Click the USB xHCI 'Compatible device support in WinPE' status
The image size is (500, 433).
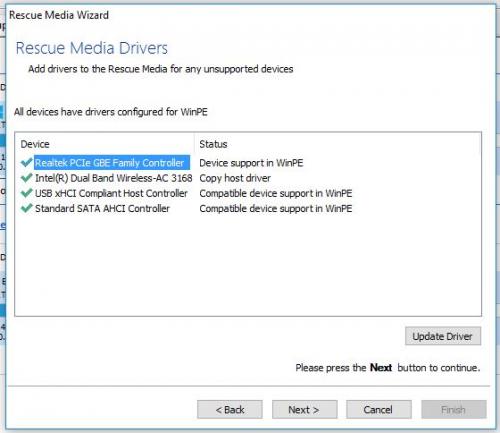(276, 193)
